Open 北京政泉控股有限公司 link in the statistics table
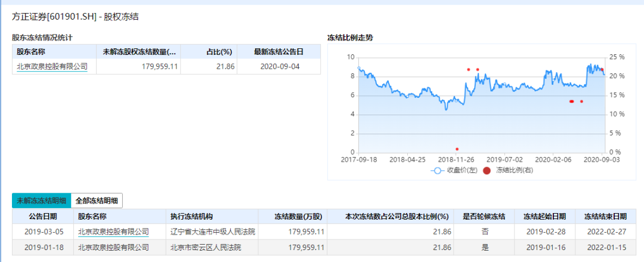Viewport: 644px width, 262px height. 52,67
